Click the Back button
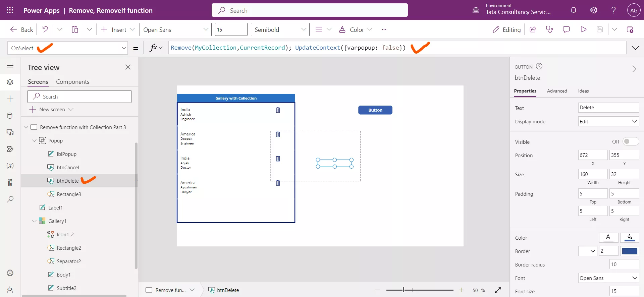The width and height of the screenshot is (644, 297). (x=22, y=29)
